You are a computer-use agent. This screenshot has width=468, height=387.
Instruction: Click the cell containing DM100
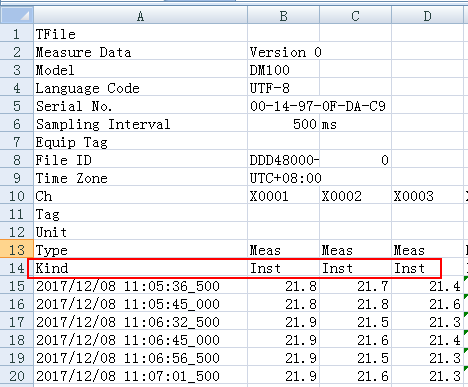(283, 70)
